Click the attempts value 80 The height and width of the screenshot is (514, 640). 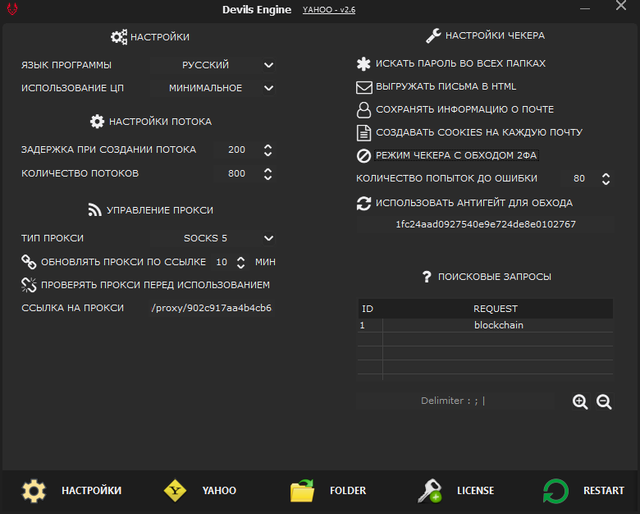point(579,178)
